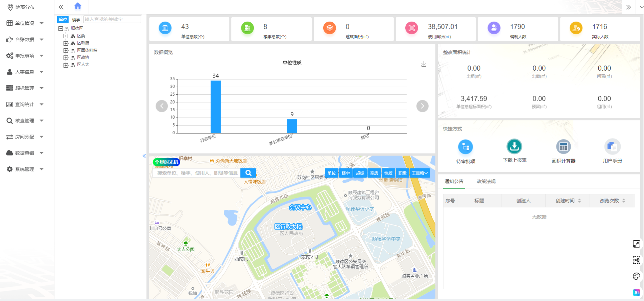Image resolution: width=644 pixels, height=301 pixels.
Task: Expand the 单位情况 menu
Action: [x=25, y=23]
